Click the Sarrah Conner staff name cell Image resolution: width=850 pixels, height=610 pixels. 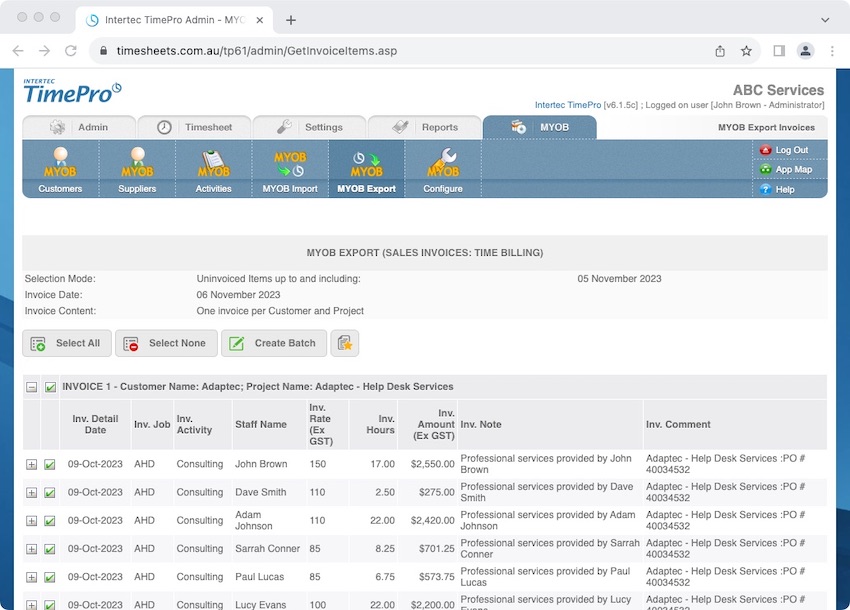267,549
